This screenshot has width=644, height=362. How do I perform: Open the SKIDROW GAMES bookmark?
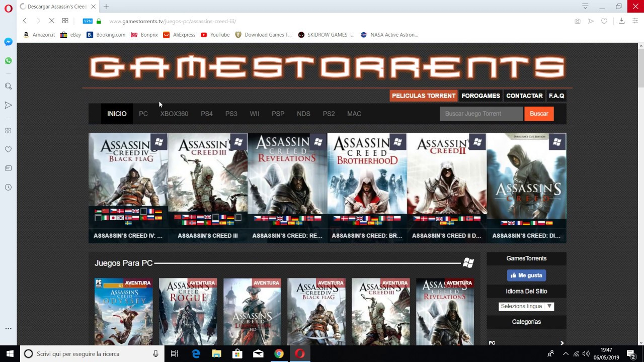coord(326,35)
